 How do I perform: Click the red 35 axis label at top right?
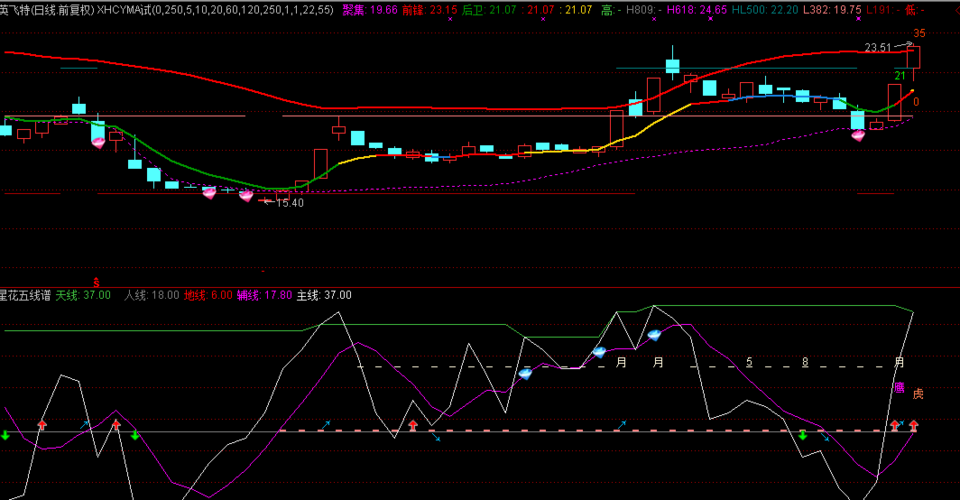click(919, 34)
